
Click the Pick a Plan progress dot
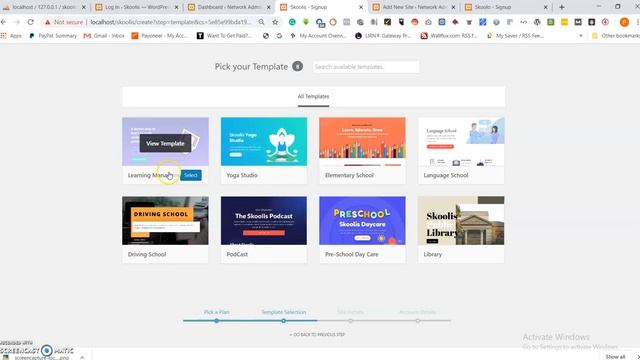point(216,321)
